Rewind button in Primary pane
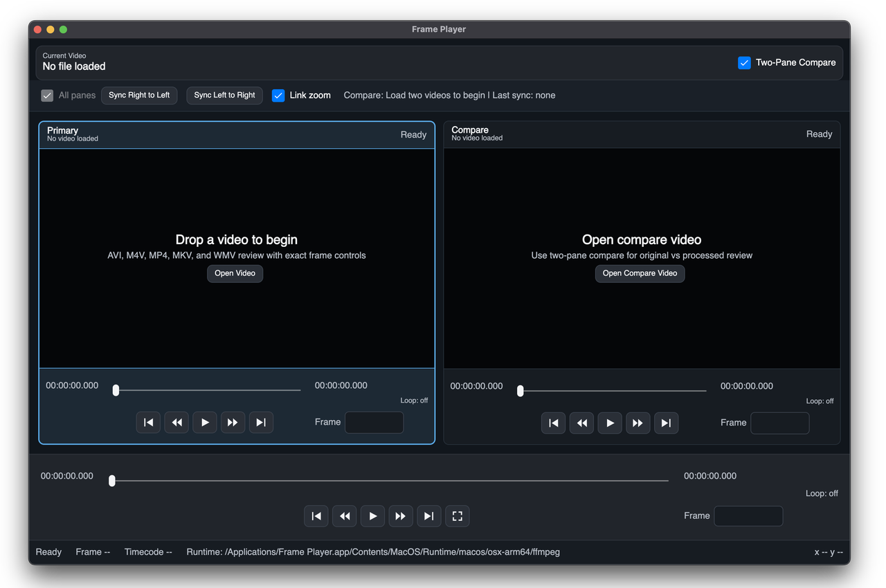The height and width of the screenshot is (588, 886). (x=177, y=422)
